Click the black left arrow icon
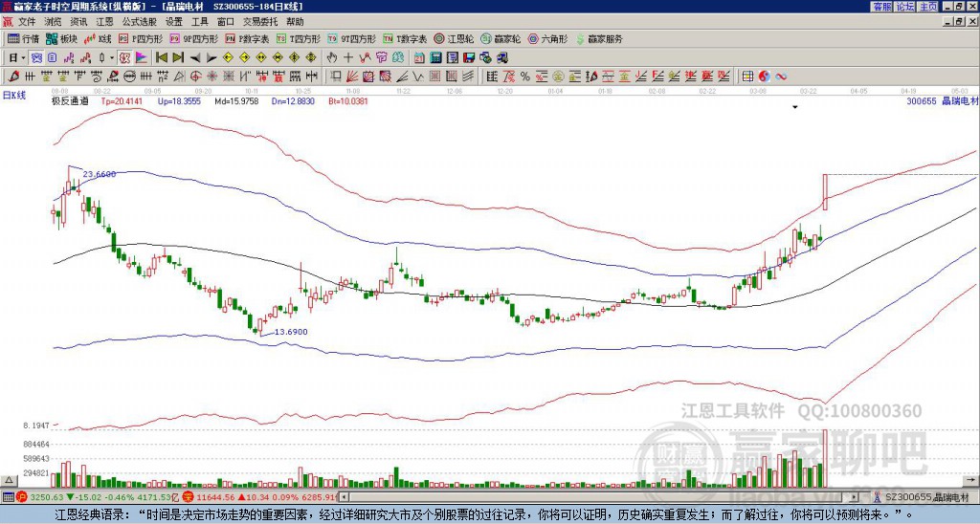Viewport: 980px width, 524px height. coord(195,58)
